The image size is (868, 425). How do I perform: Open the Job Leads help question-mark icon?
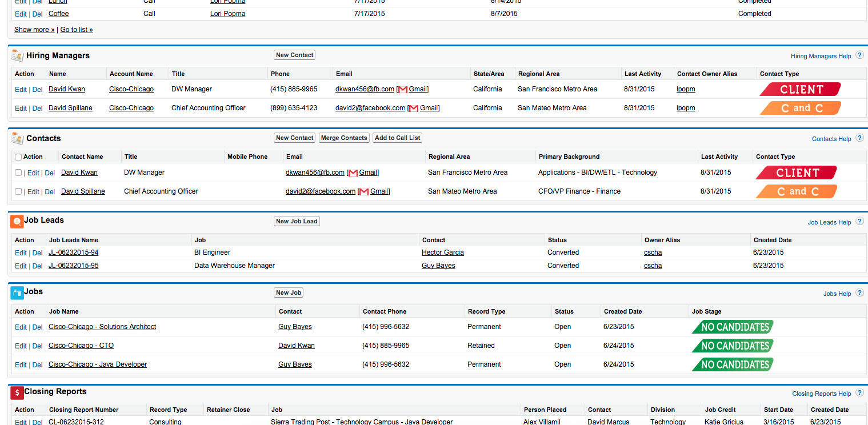(859, 222)
